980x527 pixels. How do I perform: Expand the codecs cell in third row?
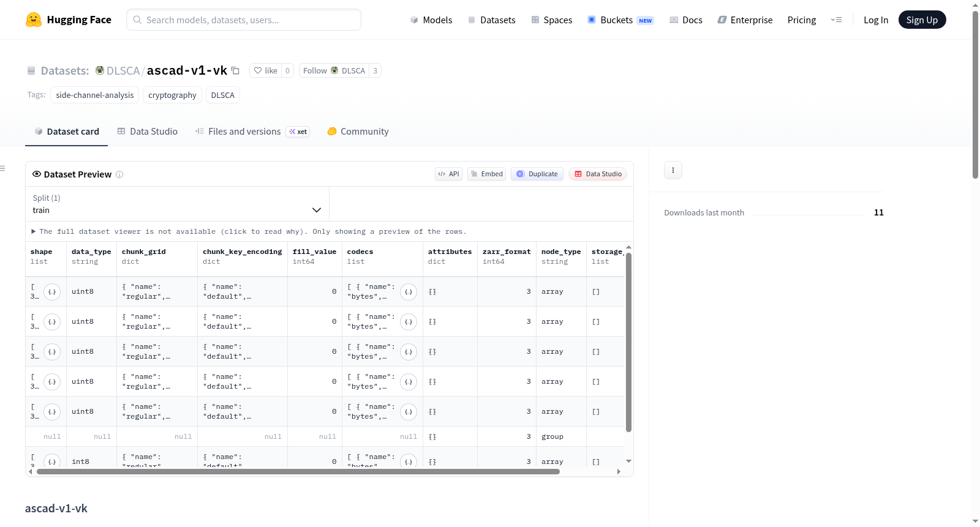[409, 352]
